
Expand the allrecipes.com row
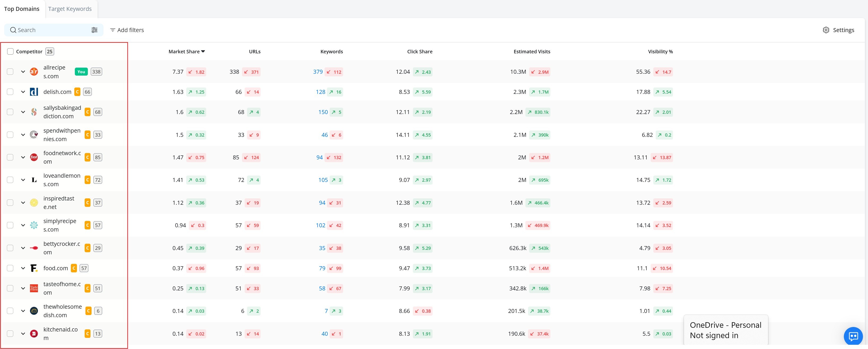(x=23, y=72)
